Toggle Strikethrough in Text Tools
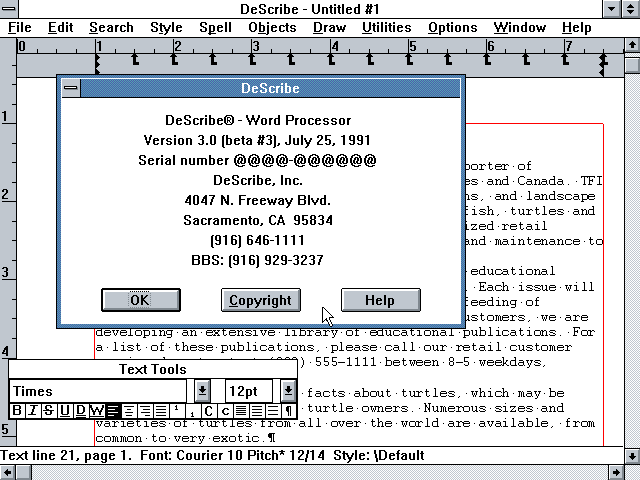 pos(49,410)
